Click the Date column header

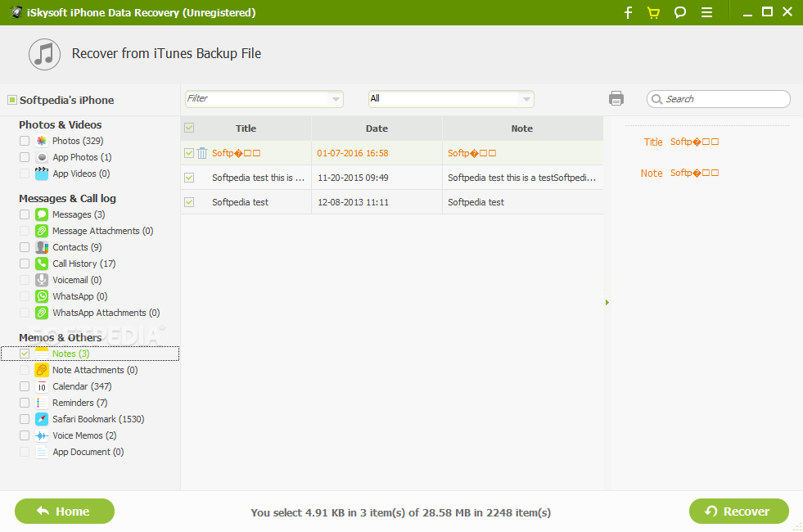[x=377, y=128]
